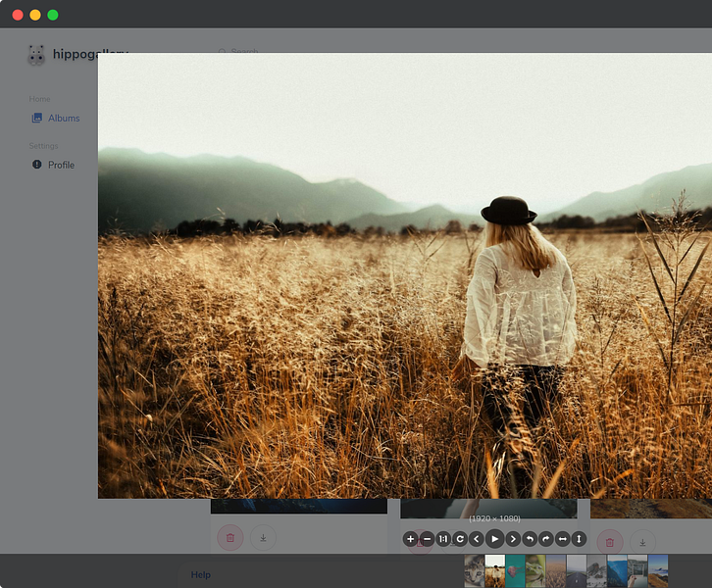Screen dimensions: 712x588
Task: Reset the image view with the circular arrow
Action: [460, 539]
